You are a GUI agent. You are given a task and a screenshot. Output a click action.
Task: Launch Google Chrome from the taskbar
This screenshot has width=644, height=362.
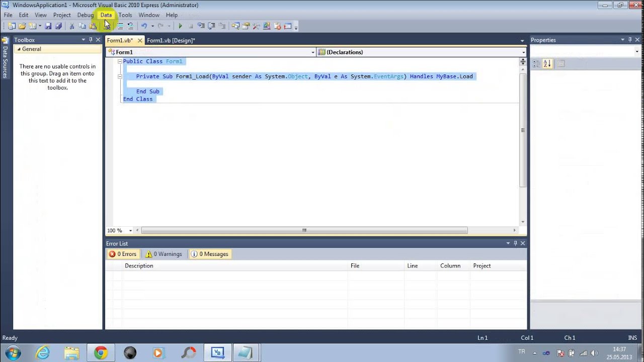point(101,352)
